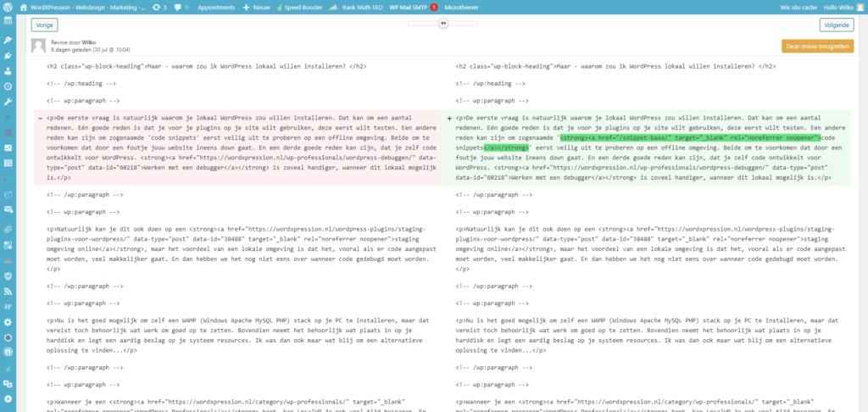Open Appointments in the admin bar
Viewport: 868px width, 412px height.
point(216,7)
